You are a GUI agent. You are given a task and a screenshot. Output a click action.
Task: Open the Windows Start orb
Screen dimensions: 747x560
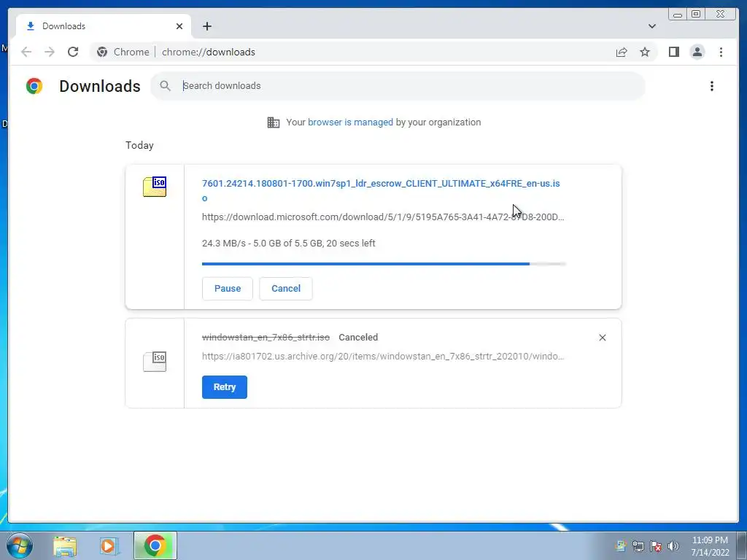click(20, 545)
